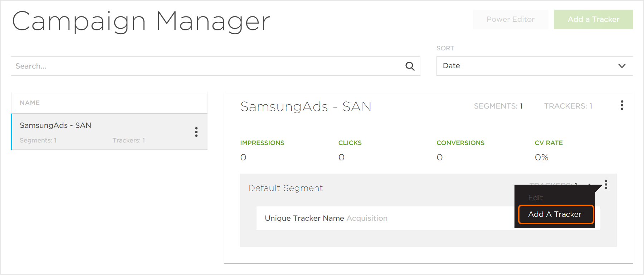Click the Campaign Manager page title

pos(141,21)
